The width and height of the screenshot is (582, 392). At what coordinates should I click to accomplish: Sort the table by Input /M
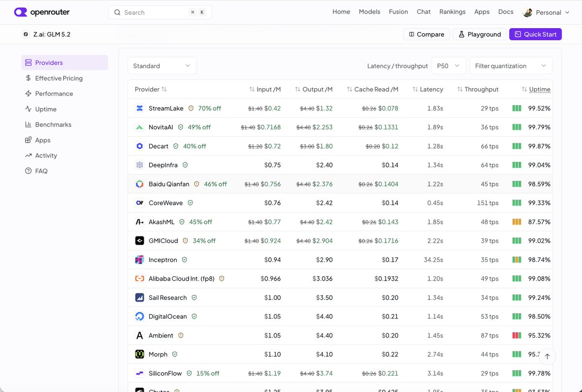[x=265, y=89]
